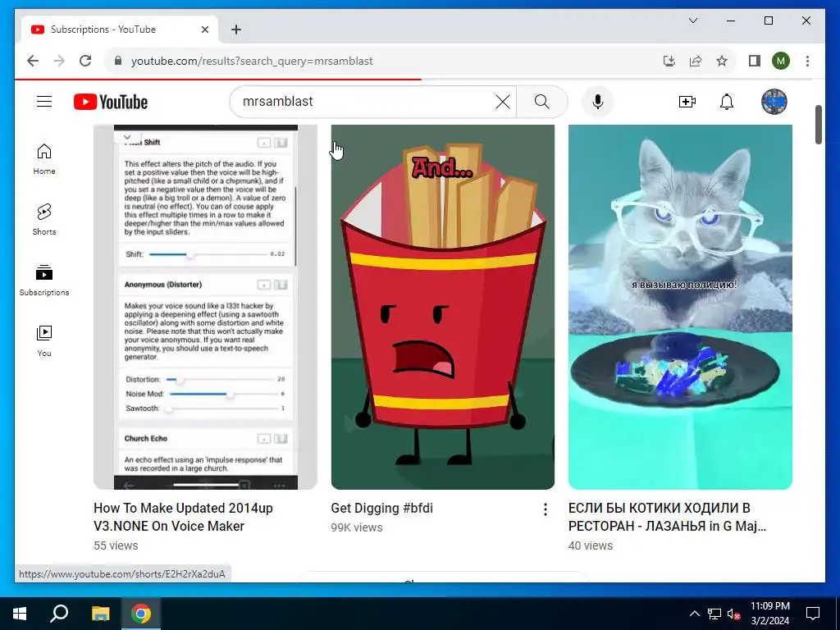840x630 pixels.
Task: Open the Windows Start menu
Action: pos(20,614)
